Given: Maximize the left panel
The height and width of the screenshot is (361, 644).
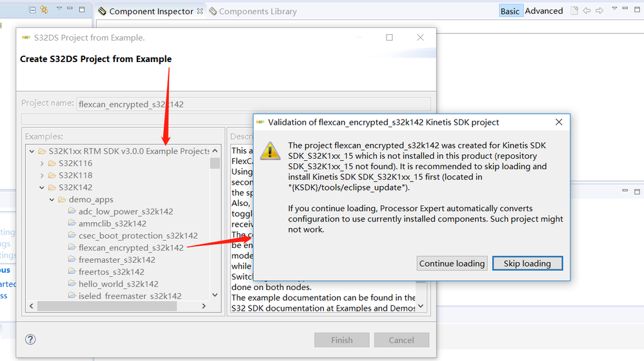Looking at the screenshot, I should (82, 9).
